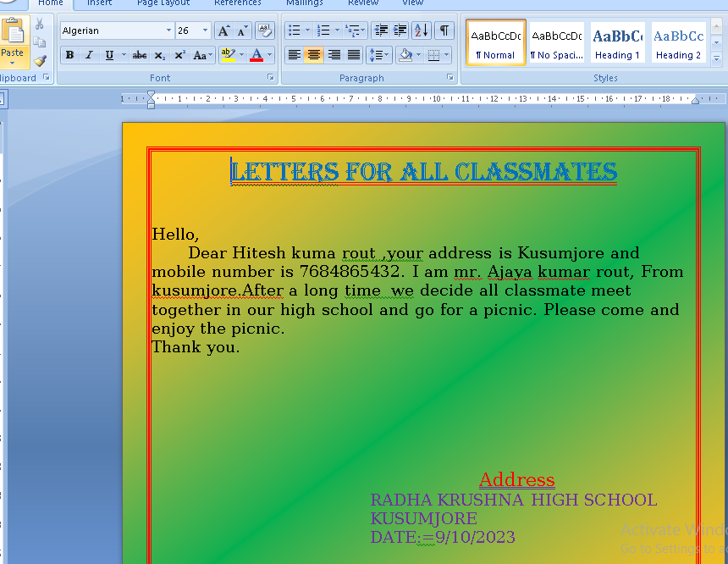Click the Address heading in the document
Screen dimensions: 728x564
point(516,480)
